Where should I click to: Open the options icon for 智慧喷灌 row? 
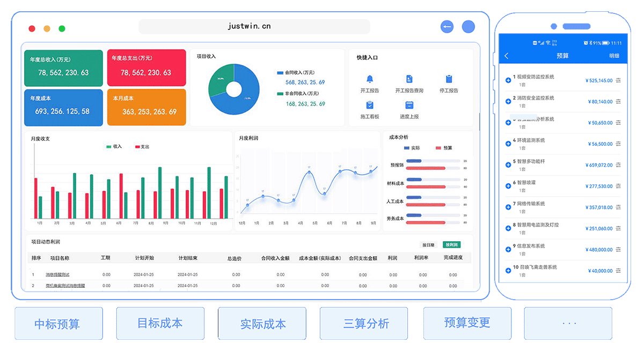click(618, 186)
